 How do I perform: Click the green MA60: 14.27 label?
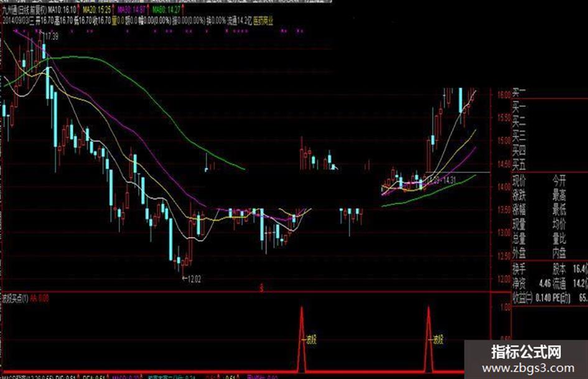coord(167,10)
